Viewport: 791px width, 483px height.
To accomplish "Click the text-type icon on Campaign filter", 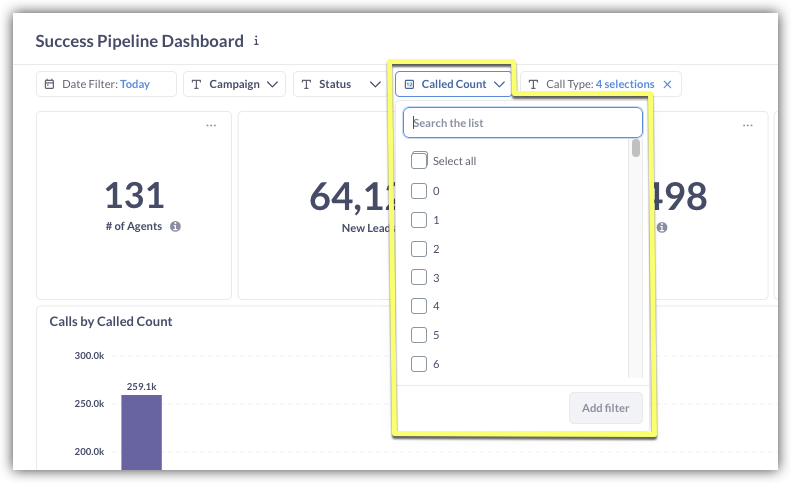I will point(197,85).
